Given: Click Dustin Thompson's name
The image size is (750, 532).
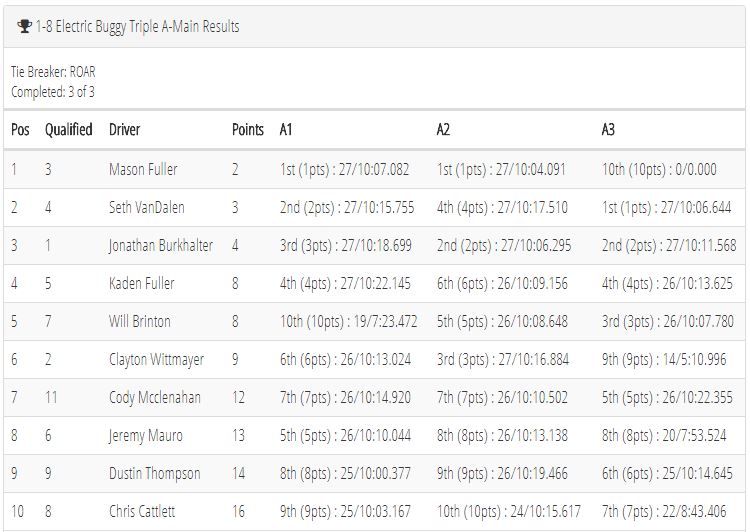Looking at the screenshot, I should tap(154, 474).
